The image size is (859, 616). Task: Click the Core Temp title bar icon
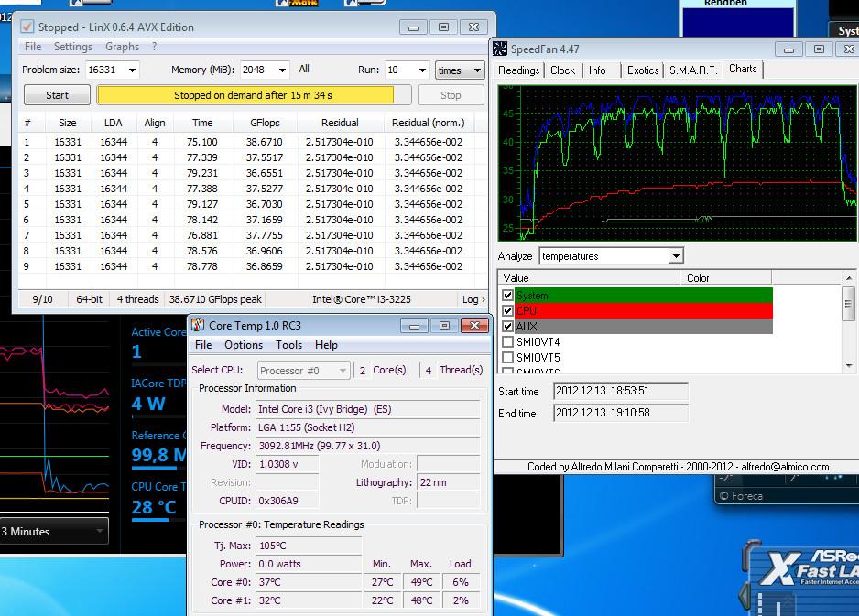pos(198,325)
